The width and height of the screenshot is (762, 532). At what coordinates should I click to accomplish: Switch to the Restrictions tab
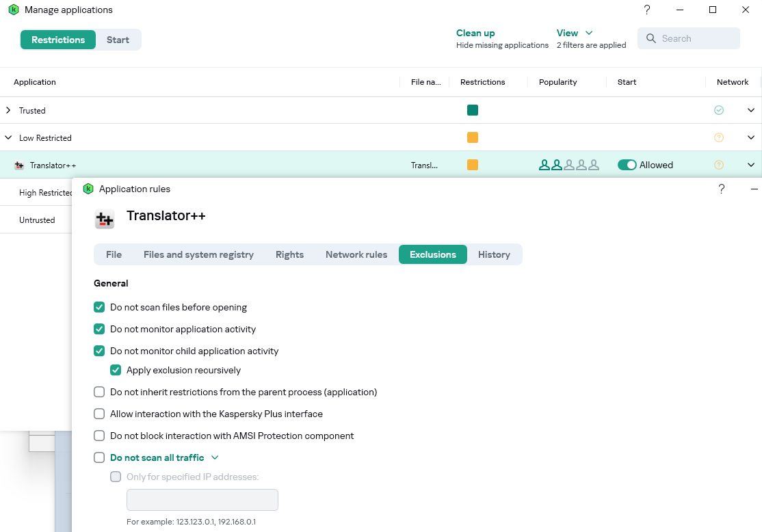[58, 40]
